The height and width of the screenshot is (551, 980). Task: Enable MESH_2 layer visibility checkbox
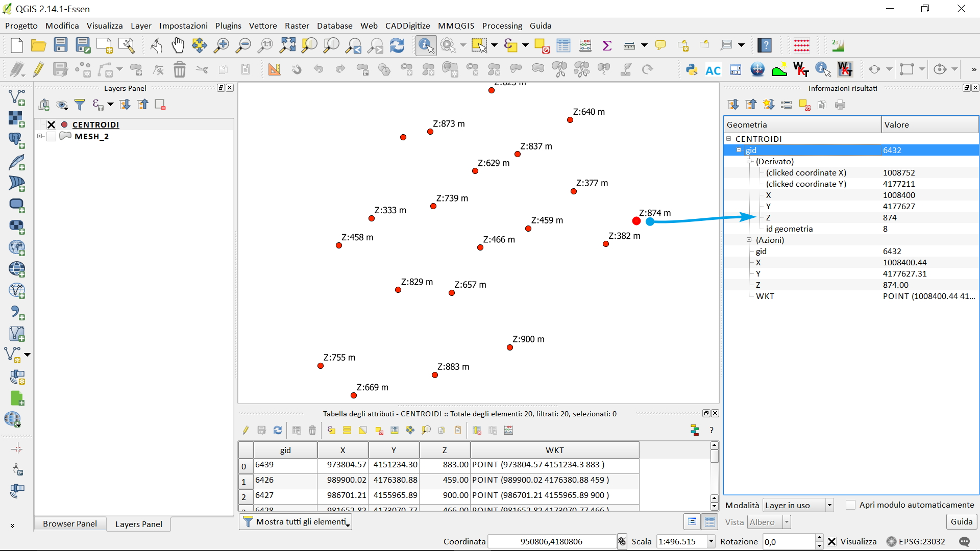click(51, 136)
